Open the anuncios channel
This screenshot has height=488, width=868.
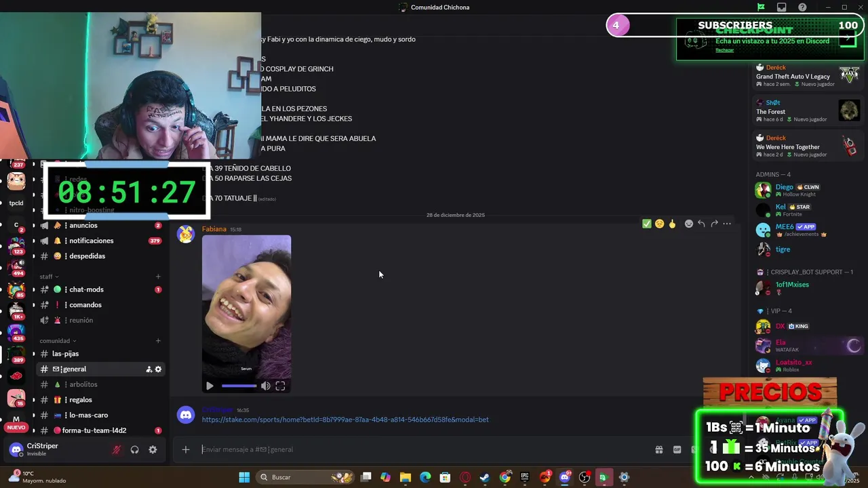click(x=101, y=225)
